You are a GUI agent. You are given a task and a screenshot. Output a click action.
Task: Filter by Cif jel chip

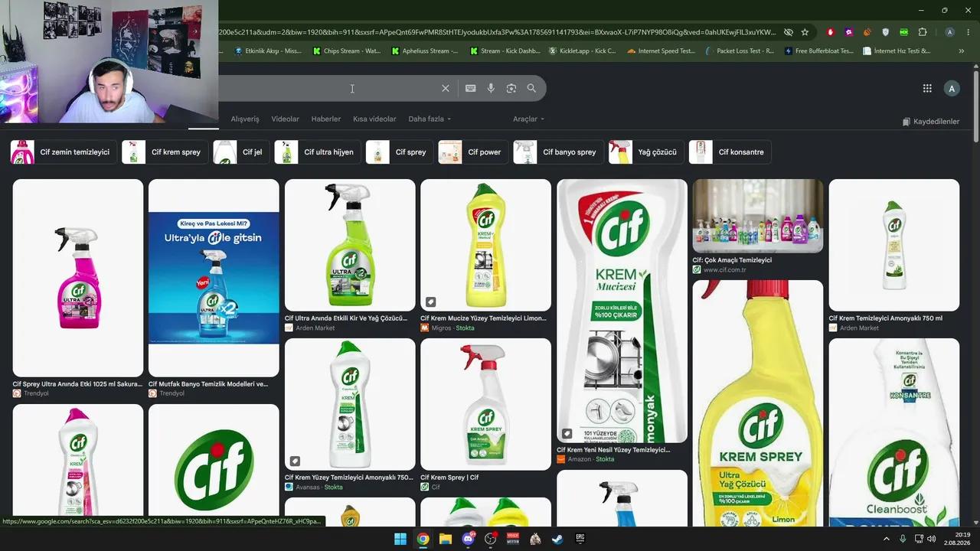pyautogui.click(x=241, y=152)
